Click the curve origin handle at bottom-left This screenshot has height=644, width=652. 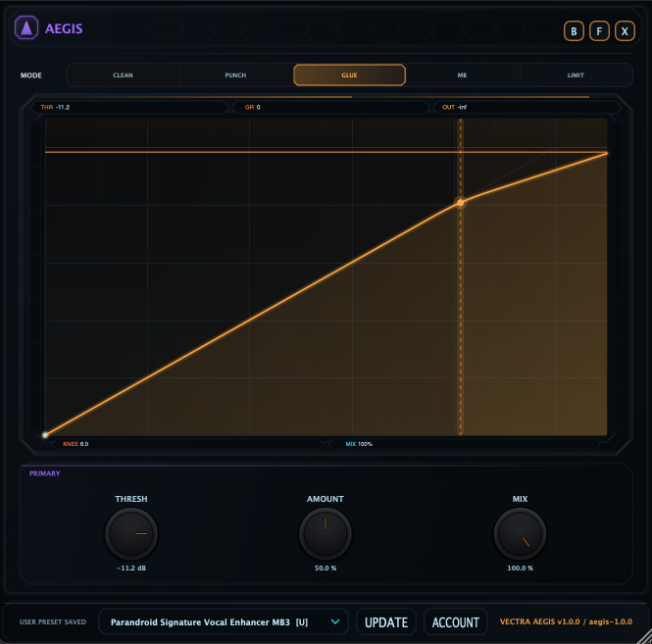(45, 435)
